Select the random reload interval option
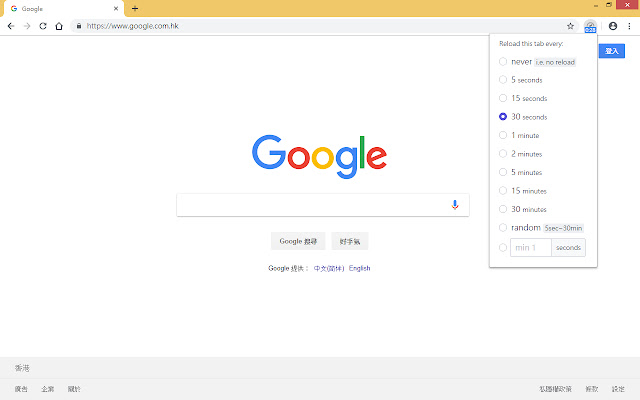 503,227
